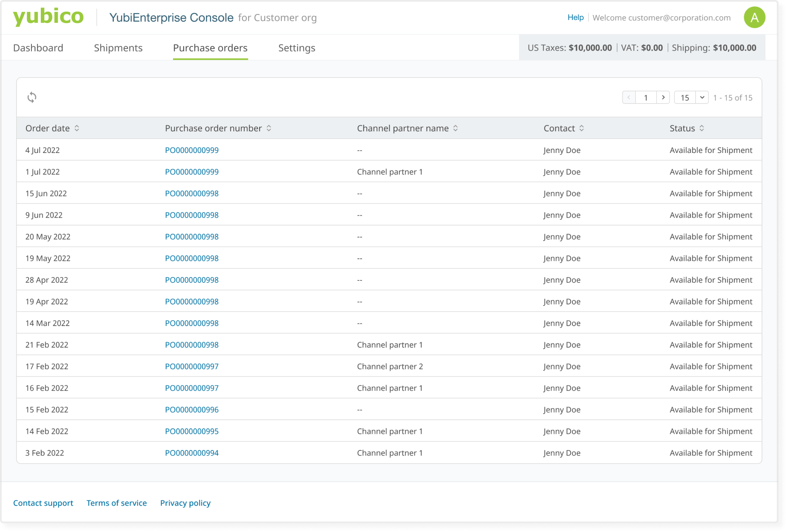The width and height of the screenshot is (787, 532).
Task: Go to the previous page of results
Action: 628,97
